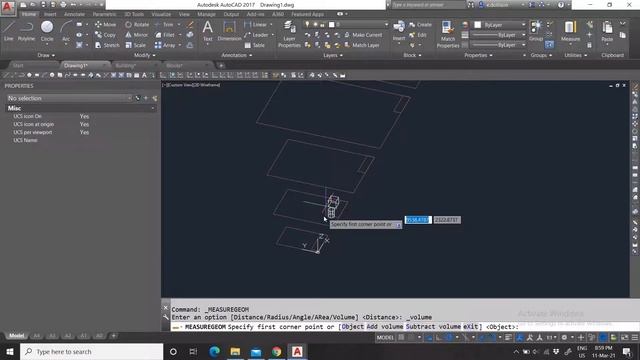Activate the Trim command
The height and width of the screenshot is (360, 640).
click(x=164, y=24)
